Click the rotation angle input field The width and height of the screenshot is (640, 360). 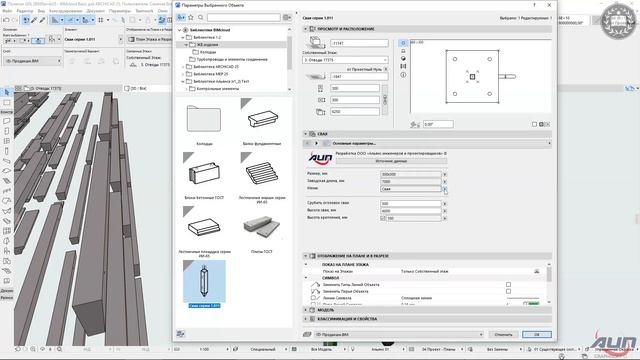[x=438, y=124]
